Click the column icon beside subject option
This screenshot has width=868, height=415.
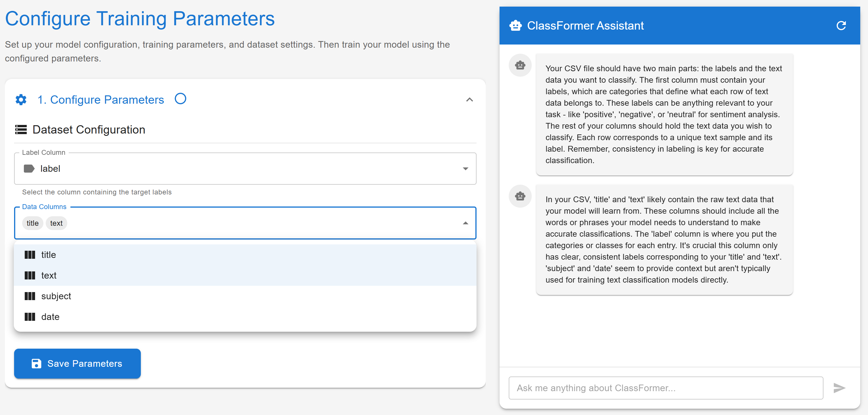[30, 296]
